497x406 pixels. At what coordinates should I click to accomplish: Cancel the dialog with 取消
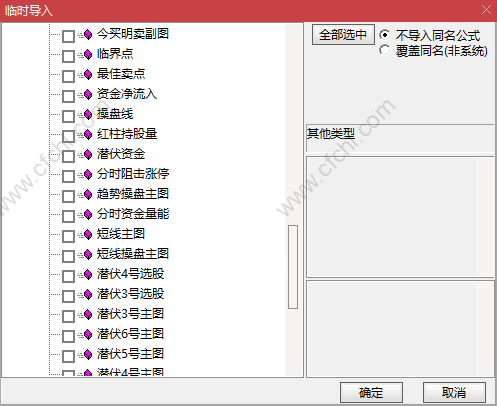[x=454, y=392]
